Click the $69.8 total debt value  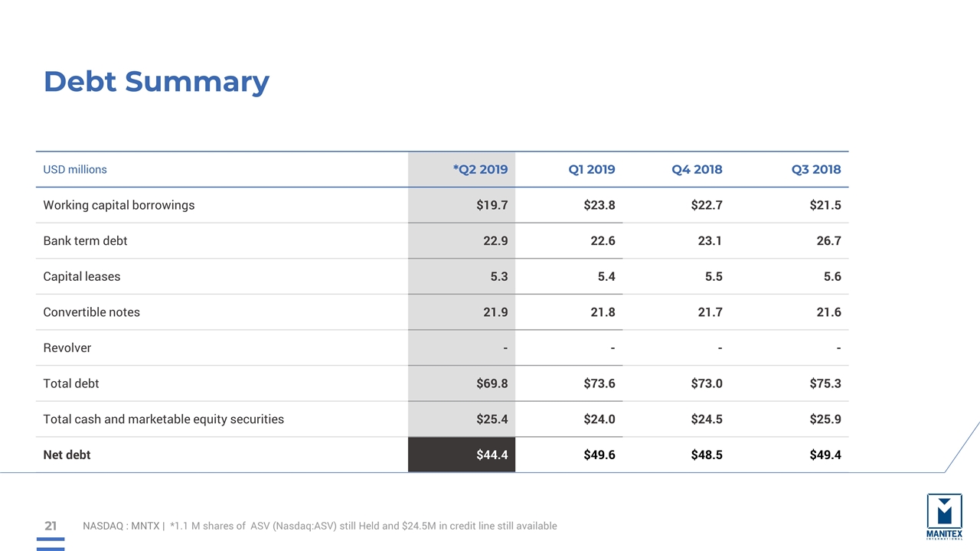coord(492,383)
